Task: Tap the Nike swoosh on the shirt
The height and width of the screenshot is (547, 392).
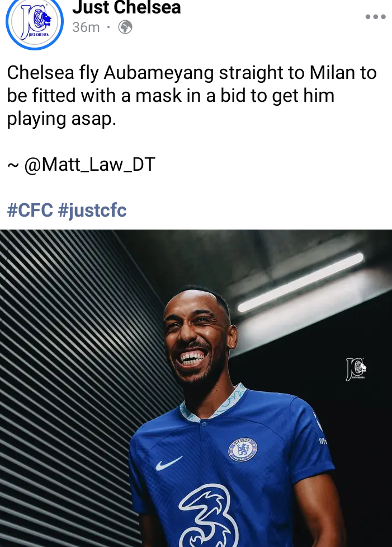Action: [x=169, y=463]
